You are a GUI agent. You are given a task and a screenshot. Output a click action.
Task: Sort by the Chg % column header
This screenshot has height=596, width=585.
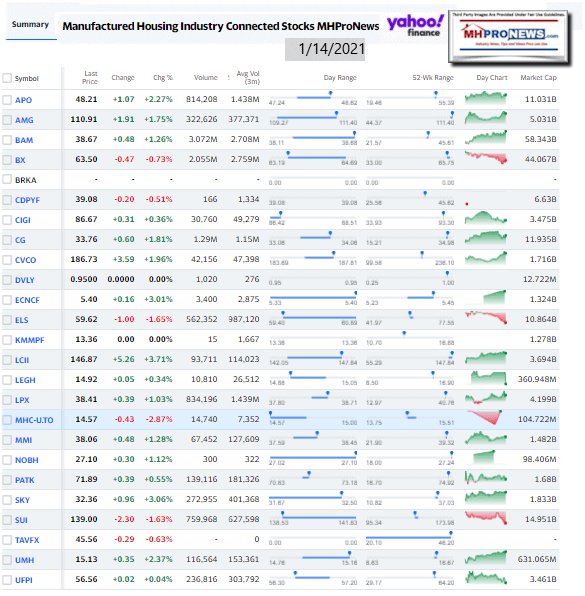(163, 78)
